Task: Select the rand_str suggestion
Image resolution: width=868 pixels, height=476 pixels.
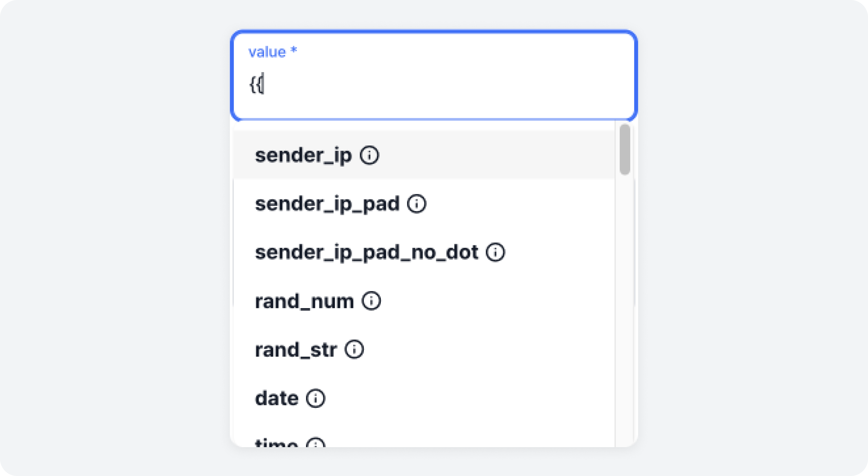Action: click(x=296, y=350)
